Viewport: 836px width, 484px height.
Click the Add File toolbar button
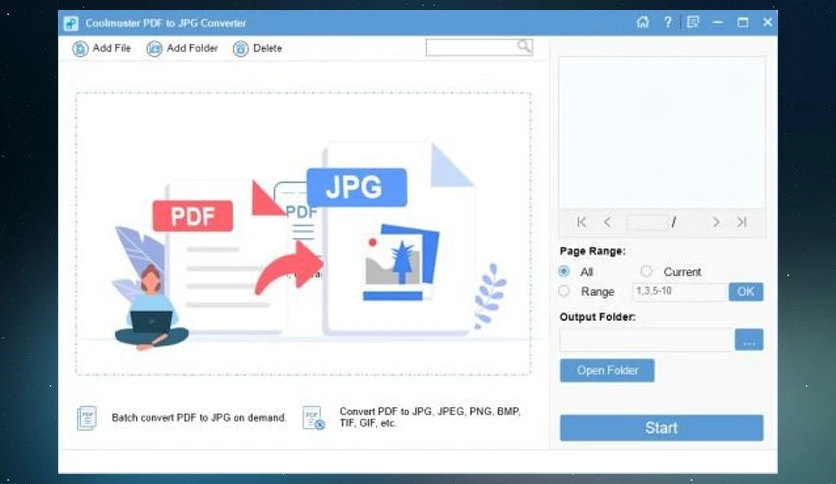101,49
